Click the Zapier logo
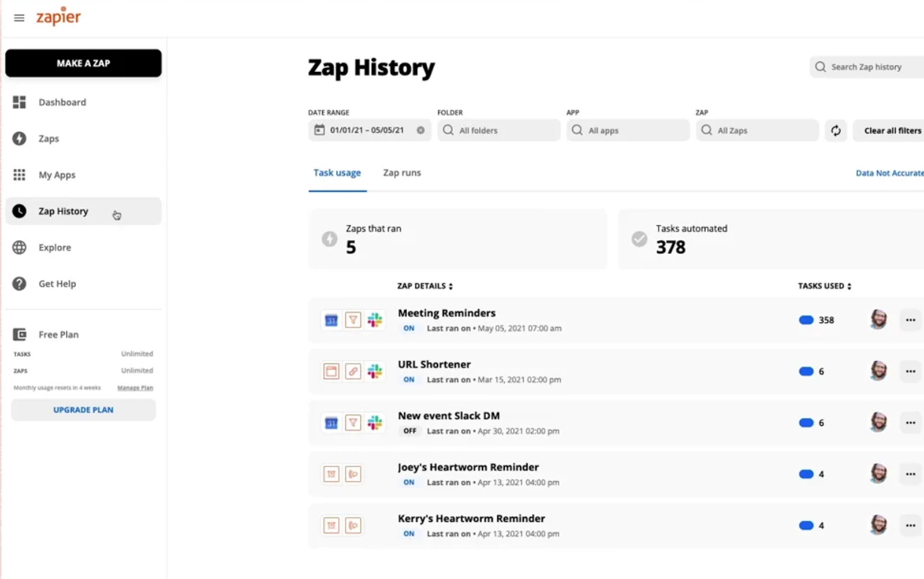 pos(58,16)
